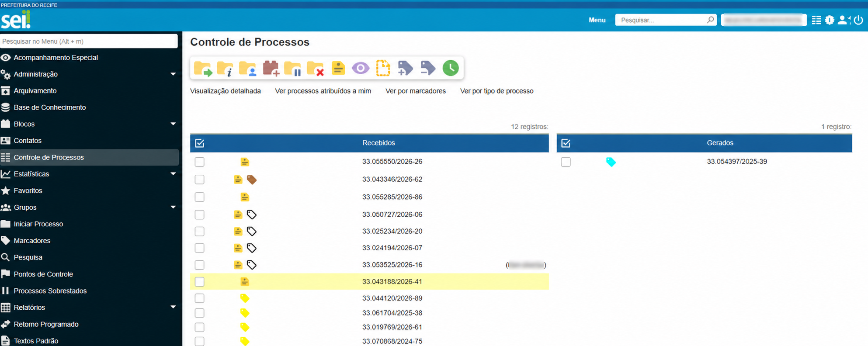Open Pontos de Controle menu item

(x=43, y=274)
